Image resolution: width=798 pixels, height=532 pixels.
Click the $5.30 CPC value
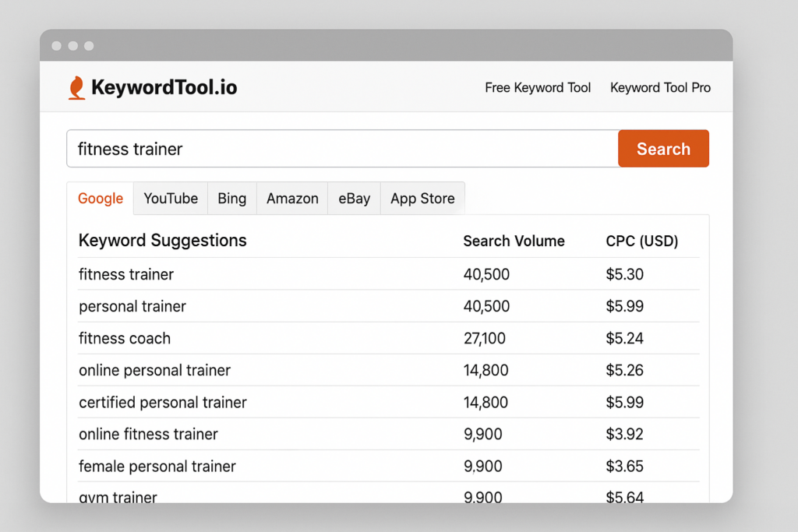tap(624, 274)
